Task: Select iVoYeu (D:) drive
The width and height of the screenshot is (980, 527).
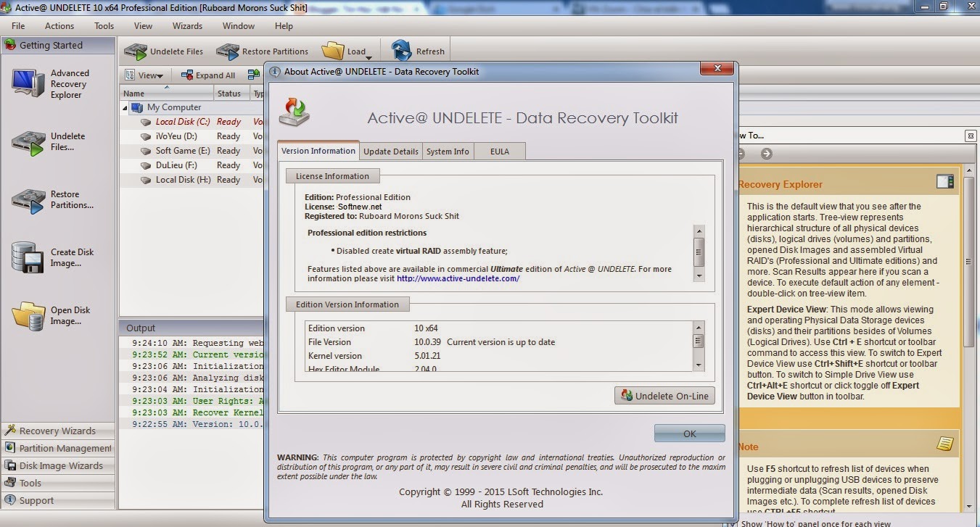Action: (x=176, y=136)
